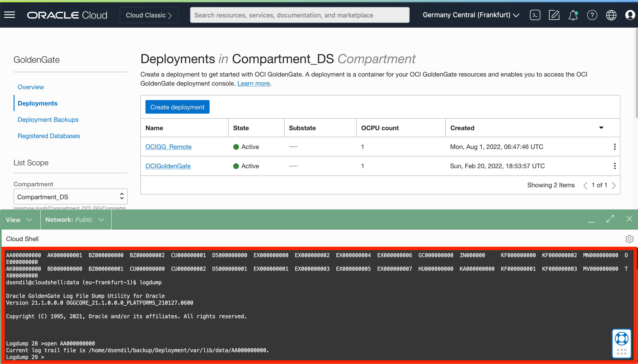Open the feedback pencil icon

point(554,15)
